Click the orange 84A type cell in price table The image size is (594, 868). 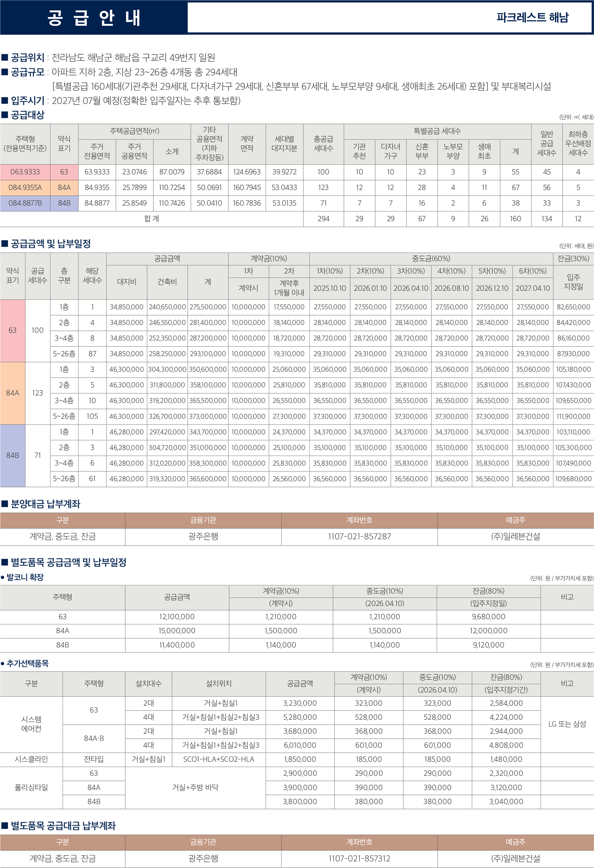(x=12, y=393)
